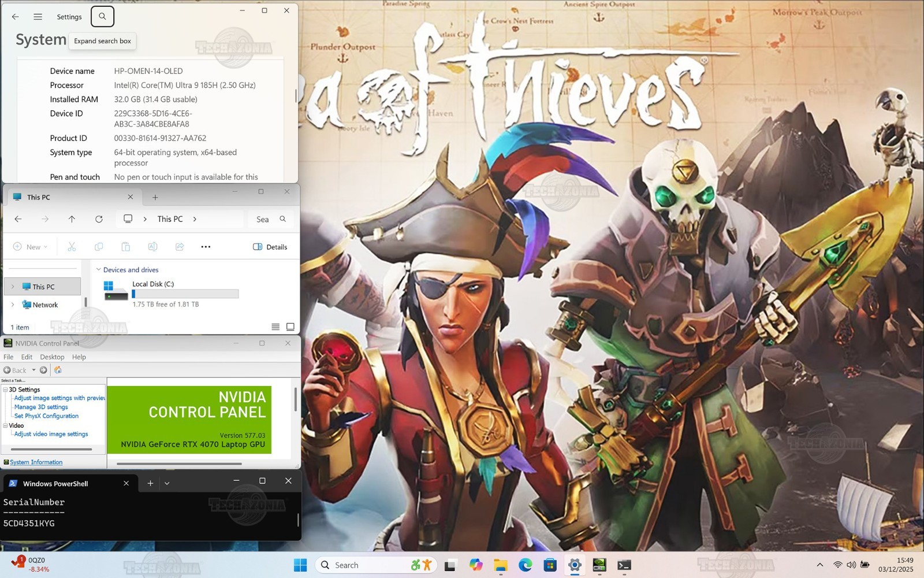The height and width of the screenshot is (578, 924).
Task: Open Set PhysX Configuration
Action: (x=46, y=416)
